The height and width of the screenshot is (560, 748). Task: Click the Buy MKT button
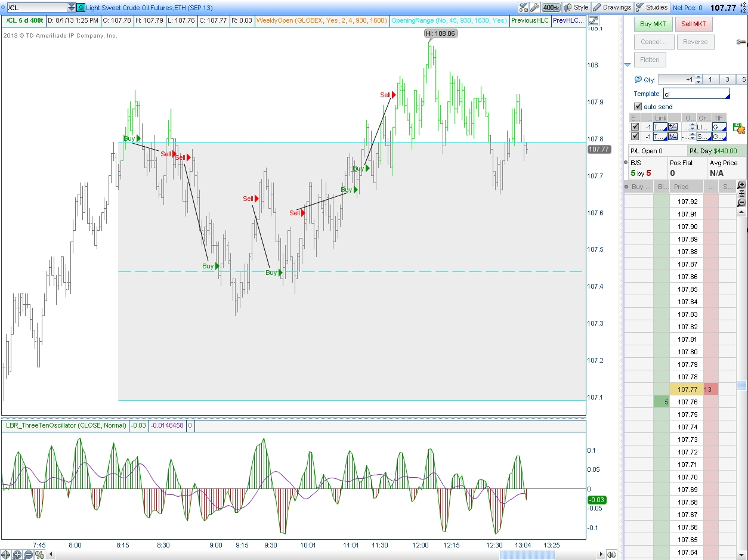point(653,24)
